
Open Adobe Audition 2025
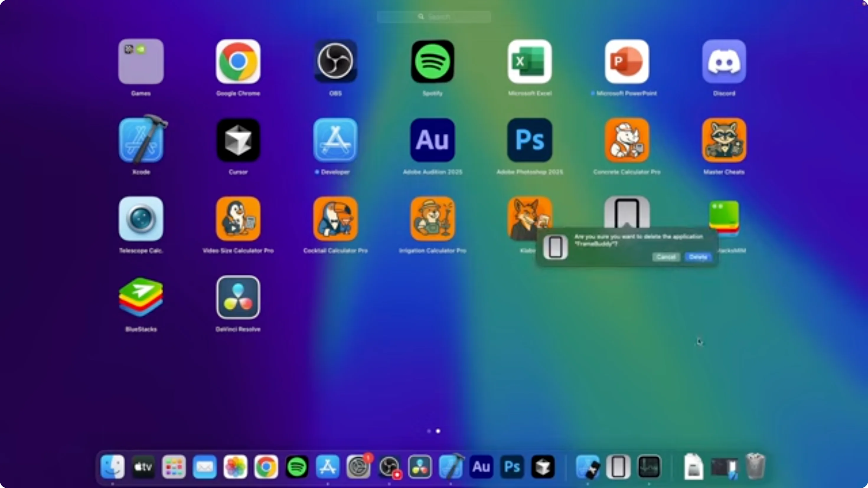pyautogui.click(x=432, y=140)
